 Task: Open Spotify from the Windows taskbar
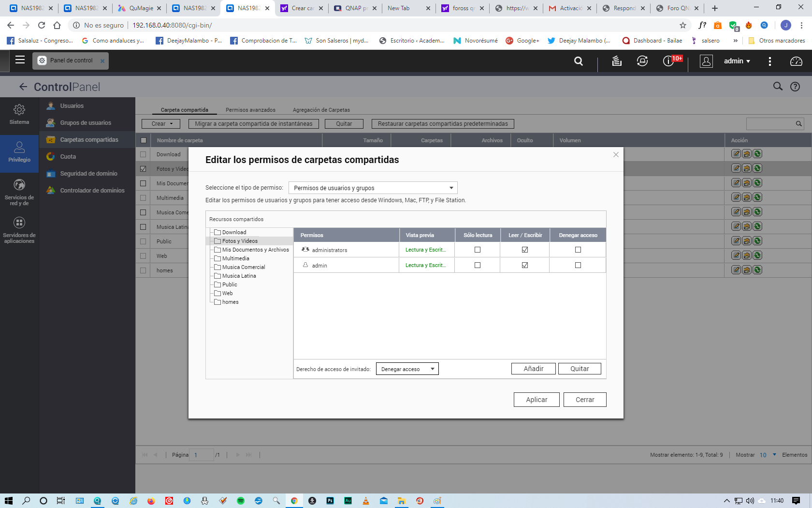pyautogui.click(x=241, y=501)
